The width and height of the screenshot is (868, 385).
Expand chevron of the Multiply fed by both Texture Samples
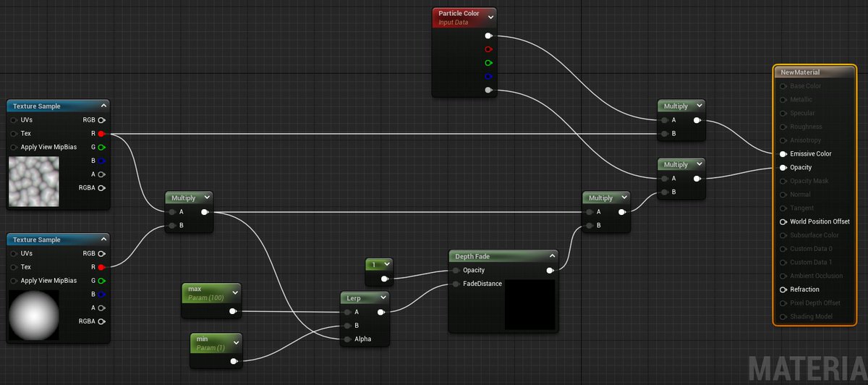pyautogui.click(x=207, y=198)
